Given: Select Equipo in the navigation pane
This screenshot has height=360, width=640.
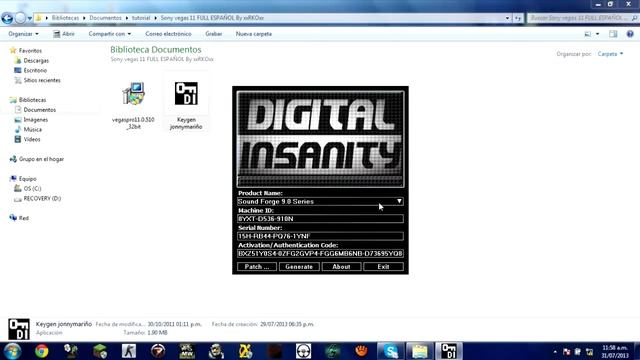Looking at the screenshot, I should pos(23,179).
